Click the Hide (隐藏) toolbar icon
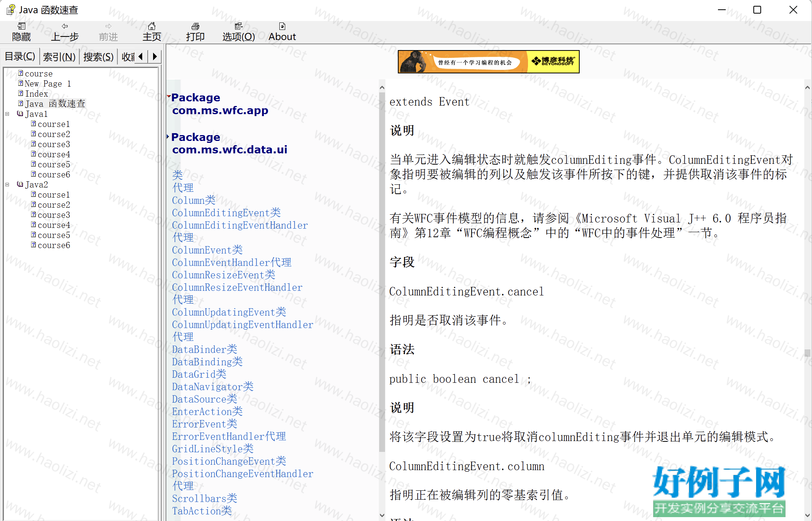 pos(21,26)
